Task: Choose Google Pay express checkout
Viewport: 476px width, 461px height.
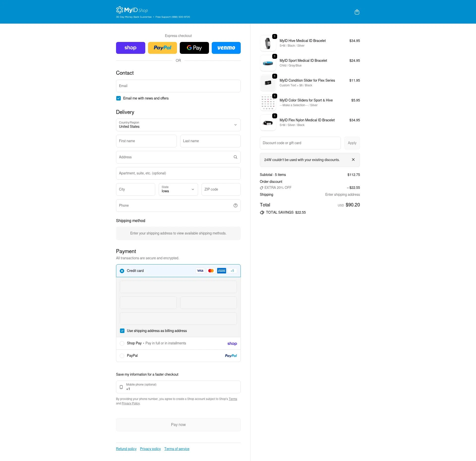Action: 194,48
